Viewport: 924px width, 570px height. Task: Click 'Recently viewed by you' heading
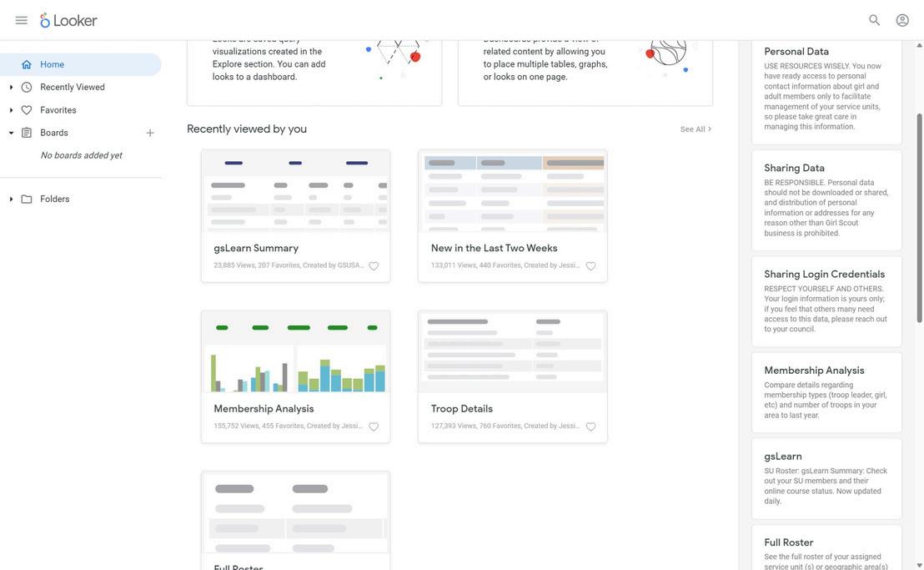pyautogui.click(x=246, y=129)
